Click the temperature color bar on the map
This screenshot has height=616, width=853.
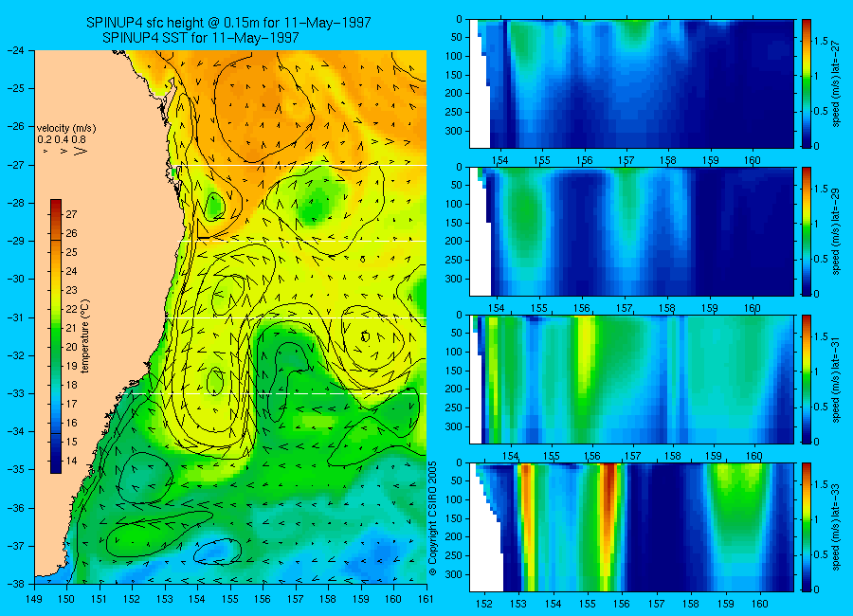pyautogui.click(x=56, y=336)
